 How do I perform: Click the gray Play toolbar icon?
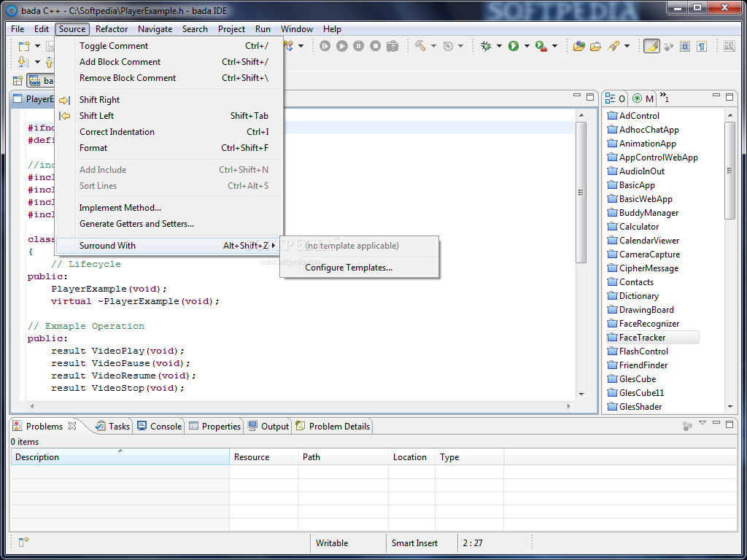[342, 46]
